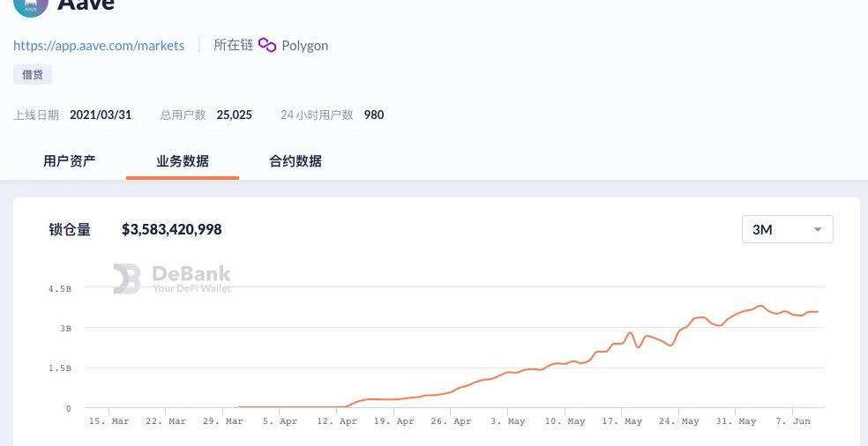Viewport: 868px width, 446px height.
Task: Click the 12 Apr chart axis label
Action: pyautogui.click(x=336, y=421)
